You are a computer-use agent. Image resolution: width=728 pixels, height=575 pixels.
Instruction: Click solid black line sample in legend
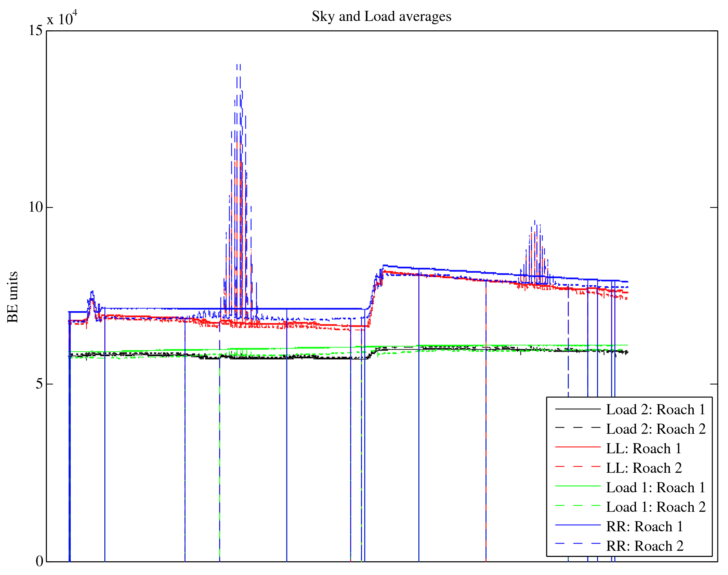tap(577, 409)
